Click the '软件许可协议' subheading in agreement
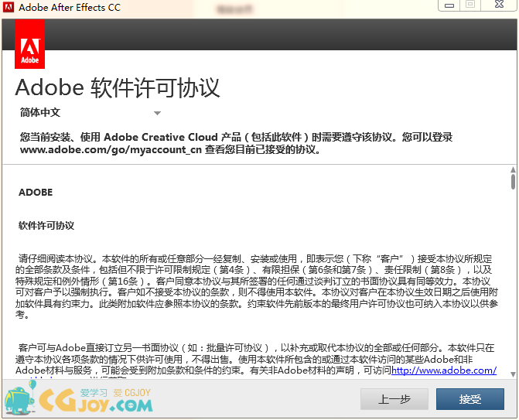 click(46, 226)
